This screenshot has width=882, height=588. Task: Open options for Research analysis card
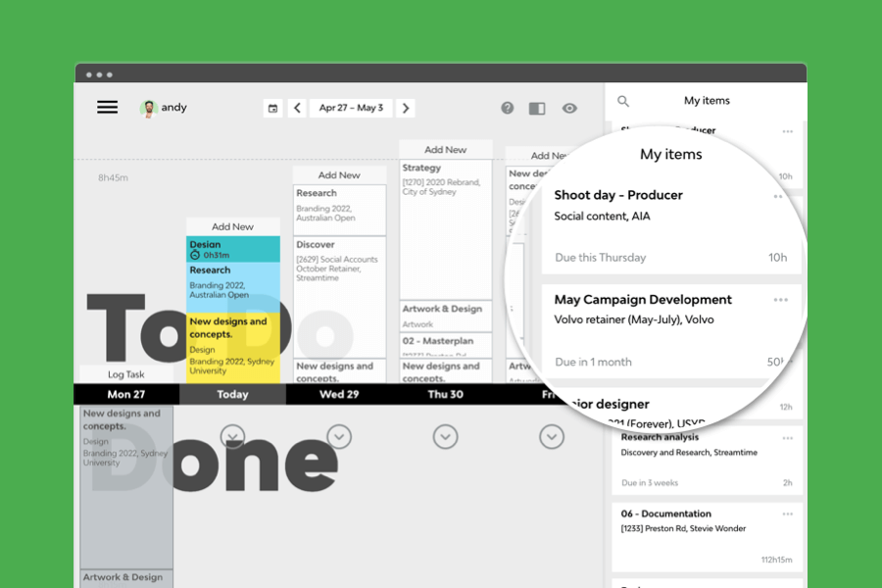(788, 438)
